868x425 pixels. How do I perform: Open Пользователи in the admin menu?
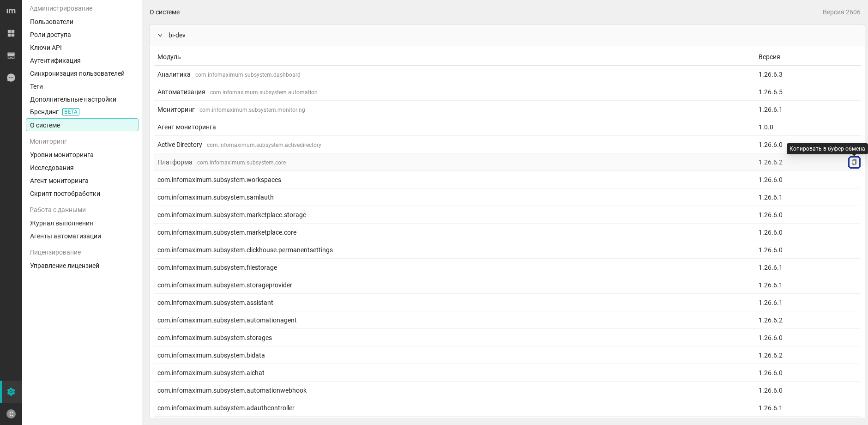tap(82, 22)
